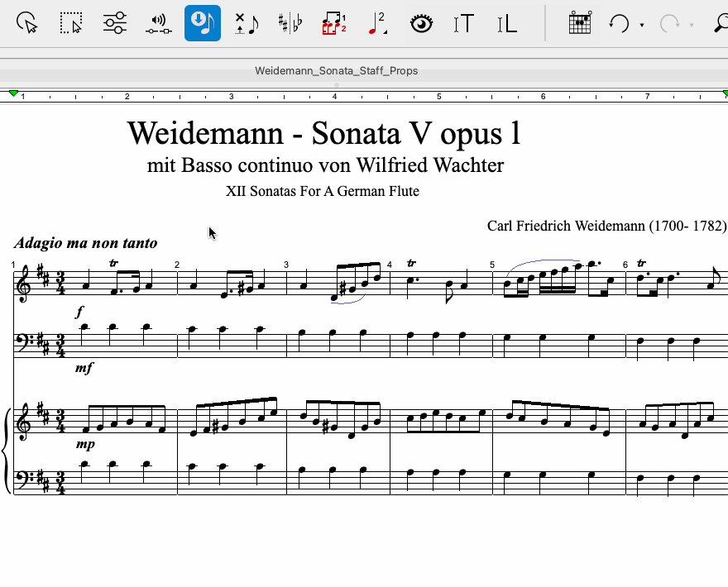Click measure number 3 above the top staff
Screen dimensions: 728x587
(286, 265)
